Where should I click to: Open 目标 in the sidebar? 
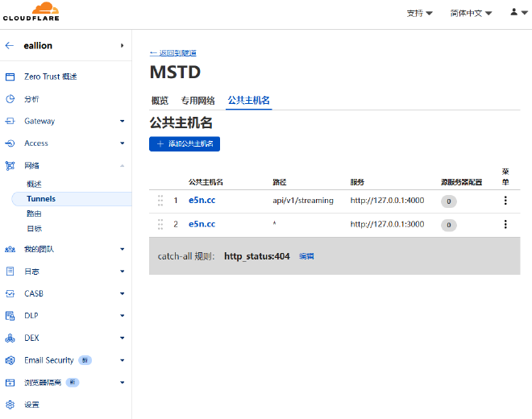[x=34, y=229]
